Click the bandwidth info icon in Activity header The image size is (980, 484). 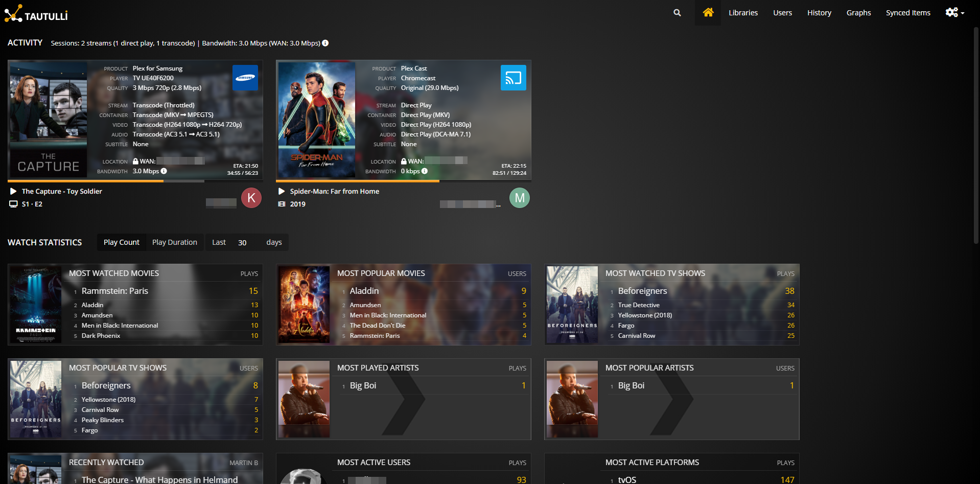[325, 43]
